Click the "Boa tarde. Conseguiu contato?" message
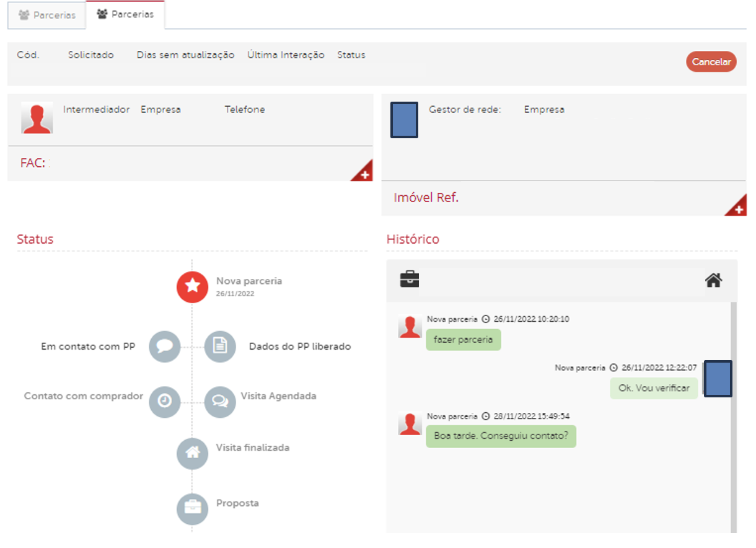 (501, 436)
